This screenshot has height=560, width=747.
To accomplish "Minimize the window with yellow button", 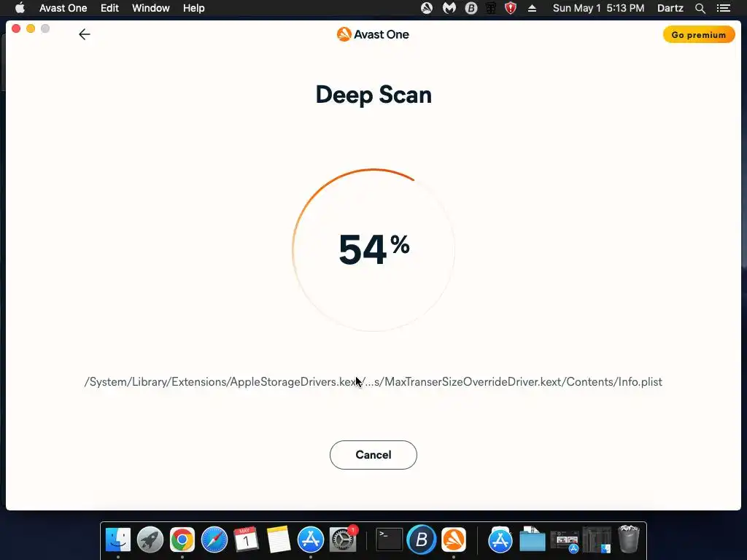I will (31, 28).
